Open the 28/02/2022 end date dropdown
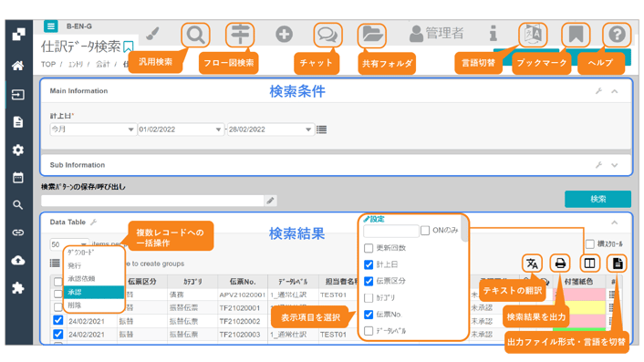The image size is (644, 362). 271,129
